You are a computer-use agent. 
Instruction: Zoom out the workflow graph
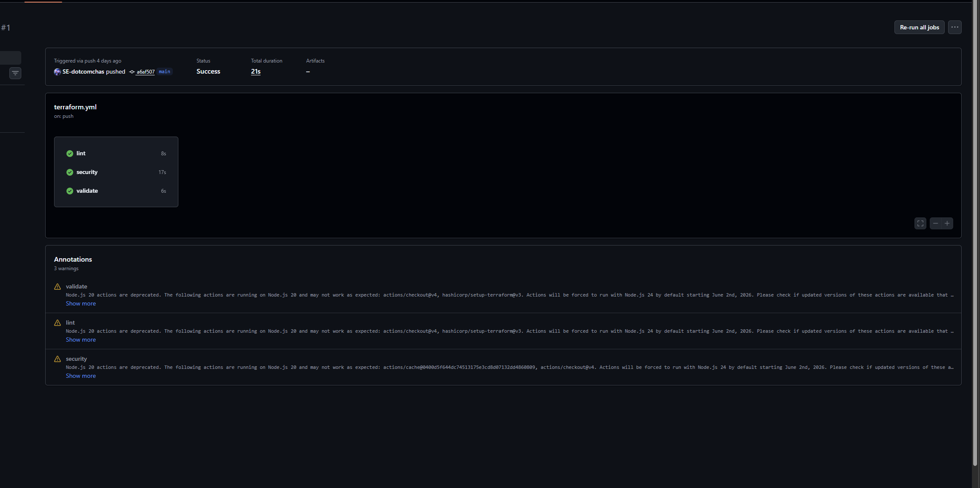click(x=935, y=223)
